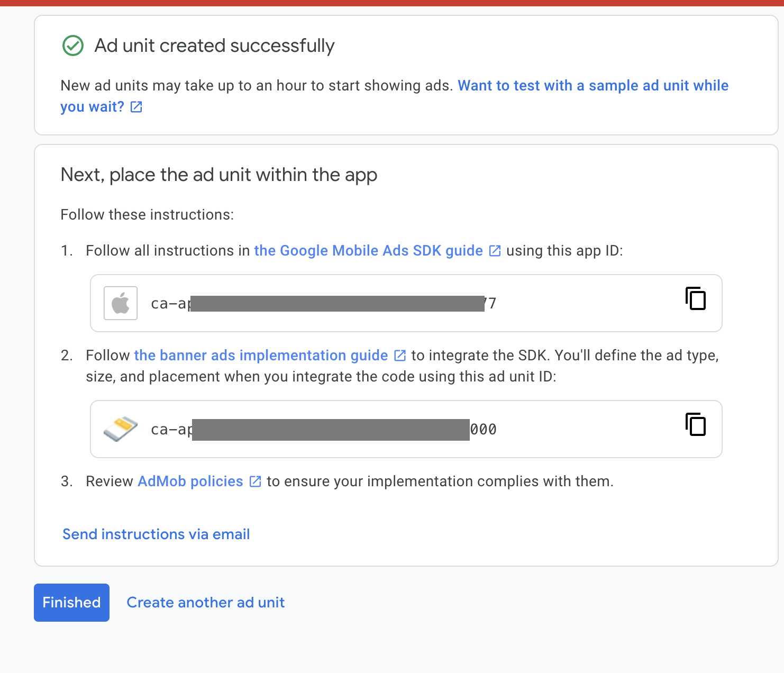This screenshot has width=784, height=673.
Task: Click the banner ad unit icon
Action: coord(121,429)
